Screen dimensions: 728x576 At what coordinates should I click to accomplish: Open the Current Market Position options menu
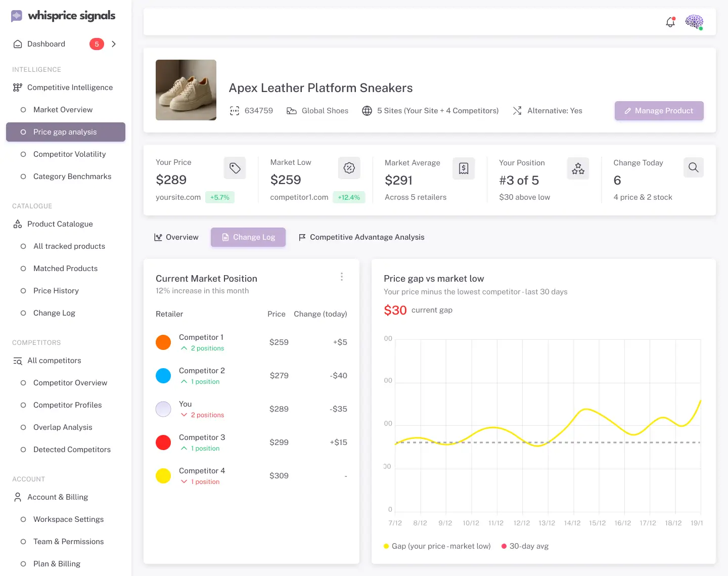342,277
